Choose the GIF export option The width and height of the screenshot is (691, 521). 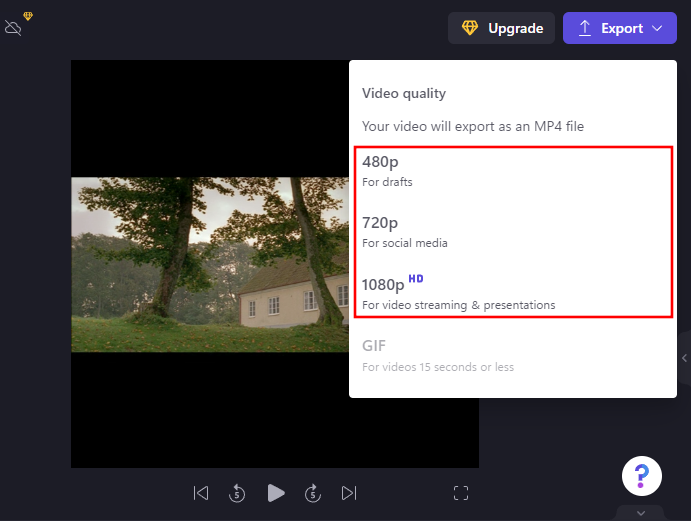[513, 356]
